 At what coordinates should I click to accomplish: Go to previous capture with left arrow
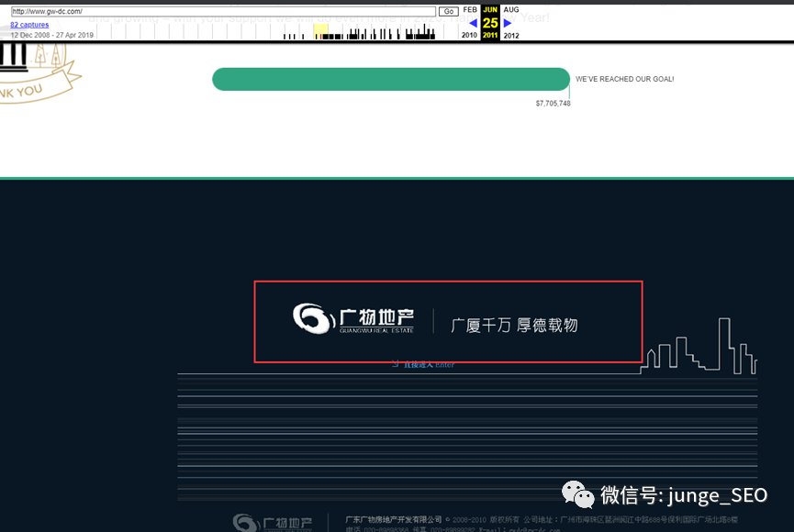[473, 23]
